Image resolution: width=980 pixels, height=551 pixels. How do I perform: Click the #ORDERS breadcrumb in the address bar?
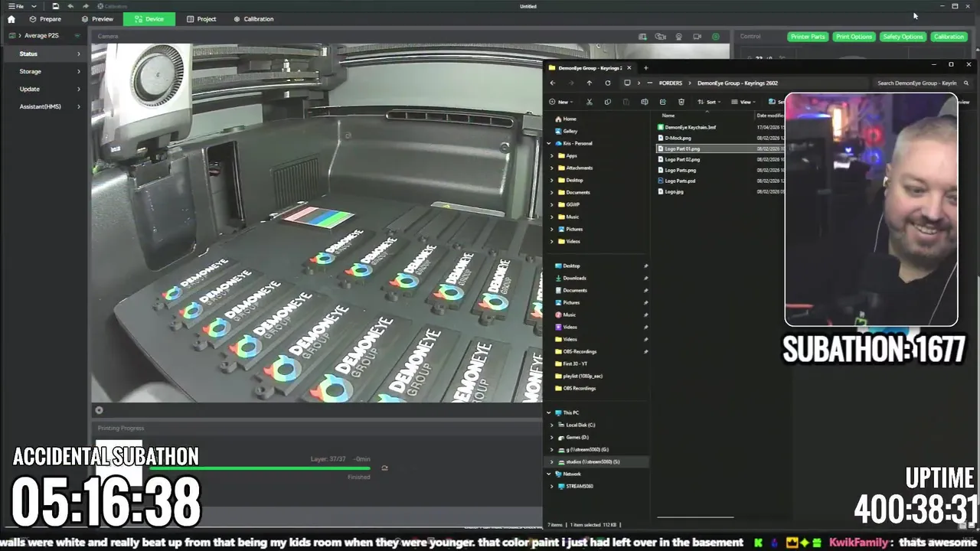pos(670,83)
